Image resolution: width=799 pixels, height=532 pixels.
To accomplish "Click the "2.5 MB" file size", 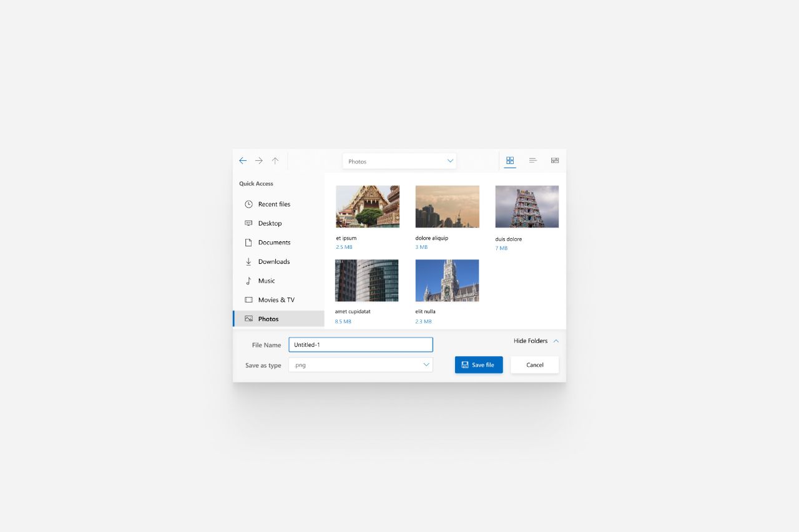I will point(344,248).
